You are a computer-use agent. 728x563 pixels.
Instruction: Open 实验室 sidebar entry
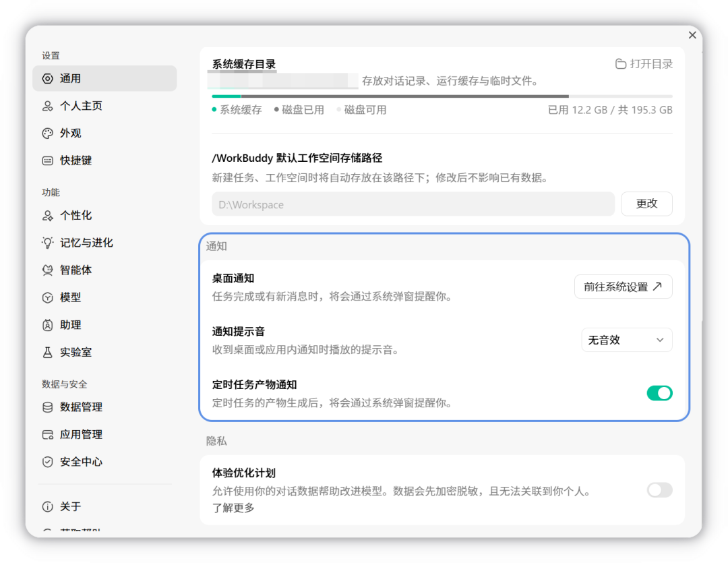coord(104,352)
